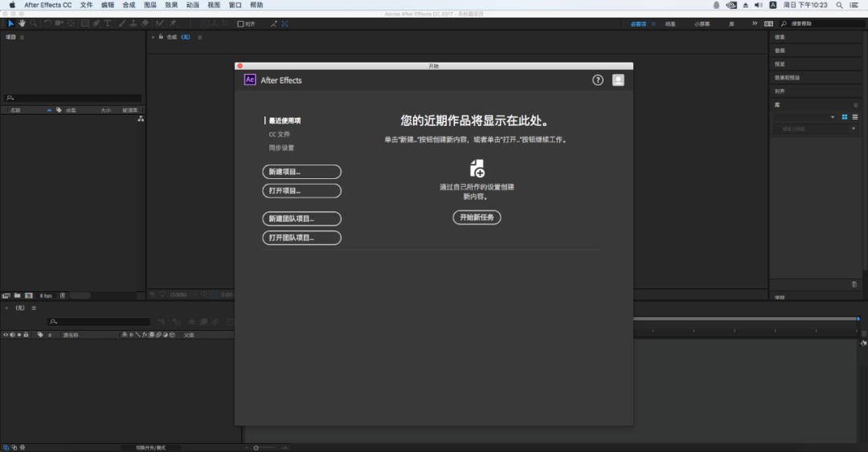This screenshot has height=452, width=868.
Task: Select the Roto Brush tool
Action: [x=159, y=23]
